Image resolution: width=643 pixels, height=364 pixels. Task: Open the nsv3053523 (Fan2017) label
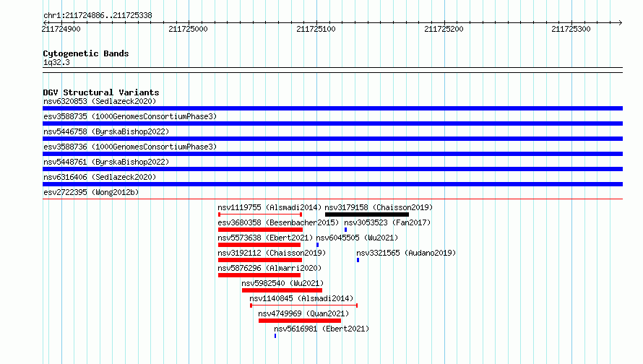[x=387, y=222]
